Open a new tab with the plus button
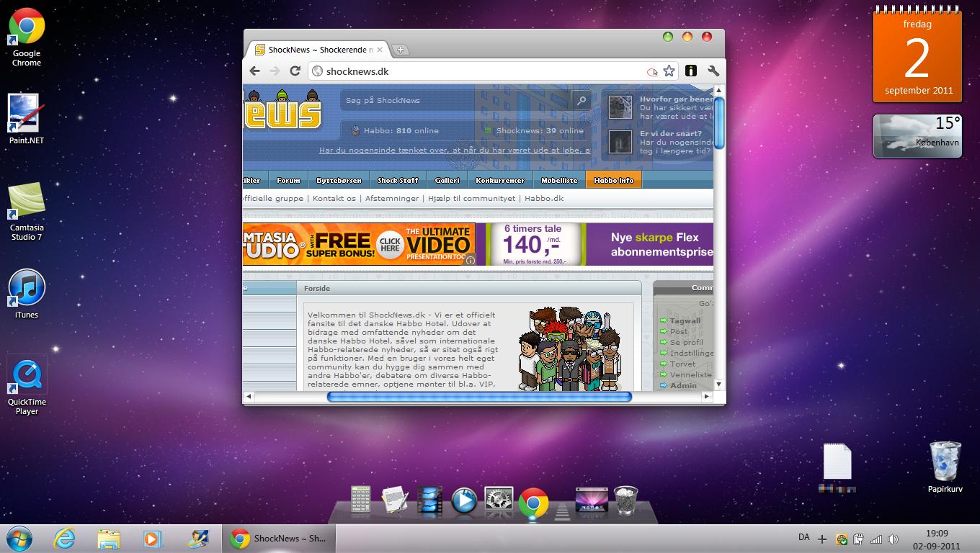This screenshot has width=980, height=553. [x=401, y=50]
